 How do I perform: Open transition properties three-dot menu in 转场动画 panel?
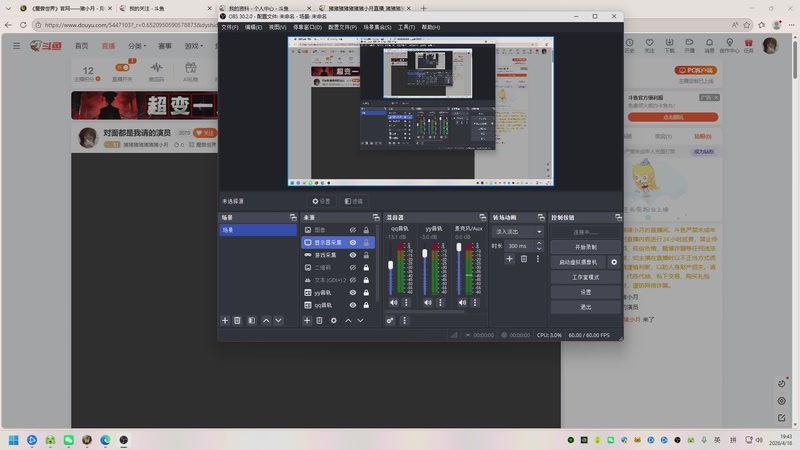537,259
